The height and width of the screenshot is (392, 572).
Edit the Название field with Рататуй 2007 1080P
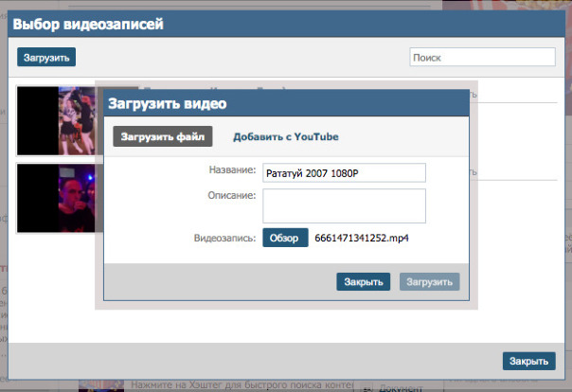(x=344, y=173)
